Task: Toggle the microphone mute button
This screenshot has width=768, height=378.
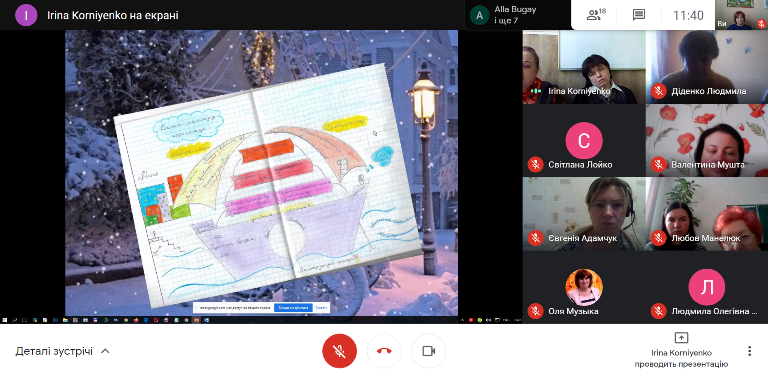Action: (339, 351)
